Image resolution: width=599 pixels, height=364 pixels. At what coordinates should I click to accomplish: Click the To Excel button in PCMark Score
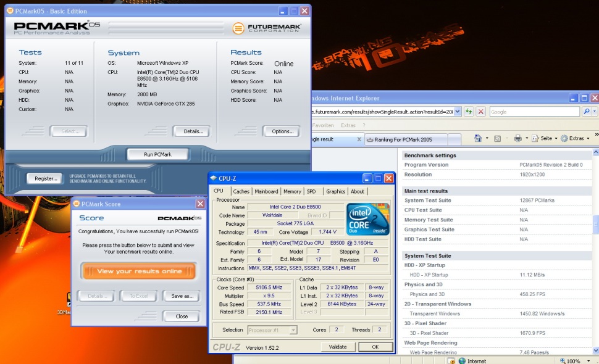(x=138, y=296)
